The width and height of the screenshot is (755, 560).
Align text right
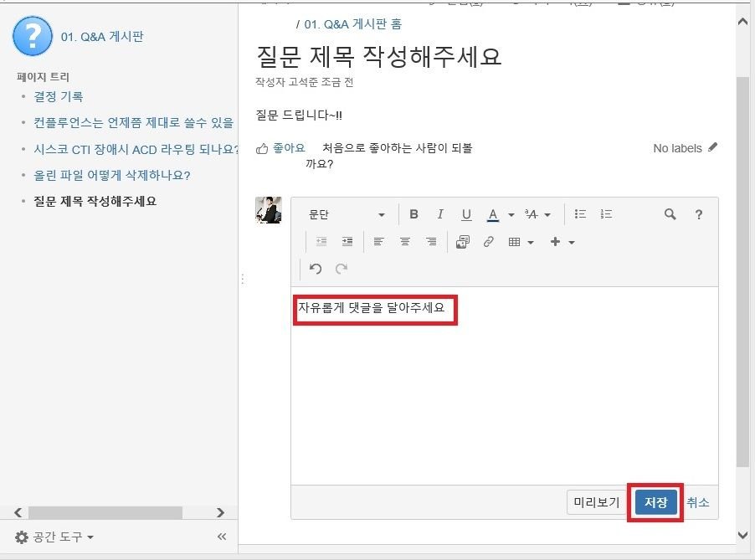[x=431, y=242]
